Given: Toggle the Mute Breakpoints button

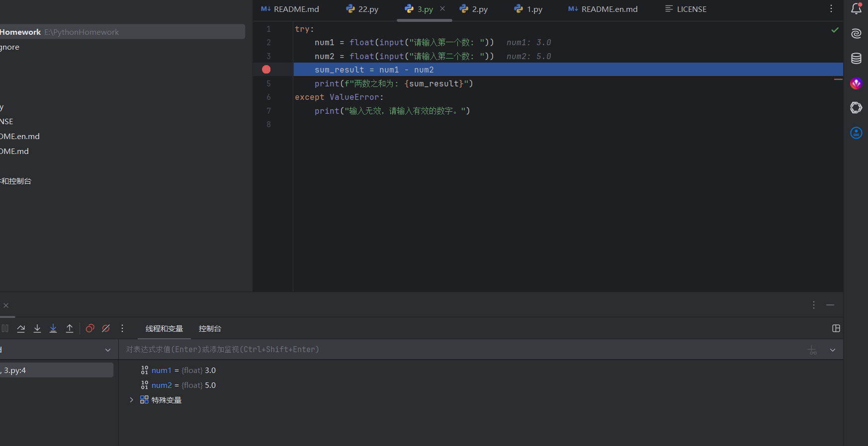Looking at the screenshot, I should 106,329.
